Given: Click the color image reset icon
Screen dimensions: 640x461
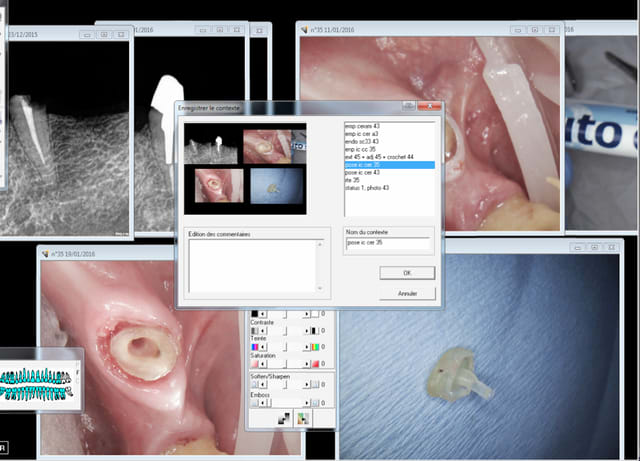Looking at the screenshot, I should click(x=302, y=418).
